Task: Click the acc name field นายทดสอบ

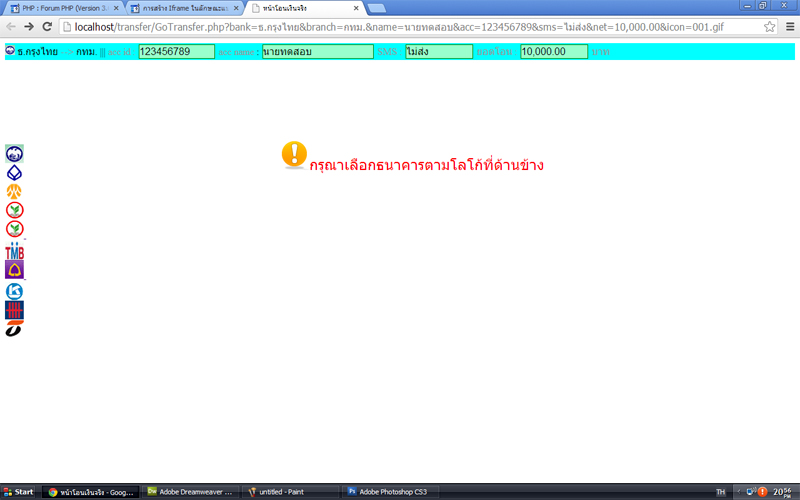Action: pyautogui.click(x=318, y=52)
